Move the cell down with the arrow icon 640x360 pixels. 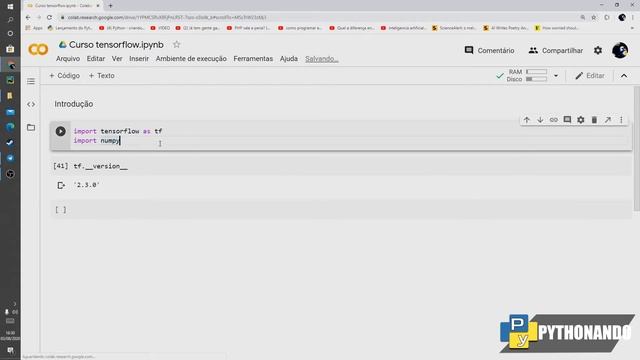(x=540, y=120)
